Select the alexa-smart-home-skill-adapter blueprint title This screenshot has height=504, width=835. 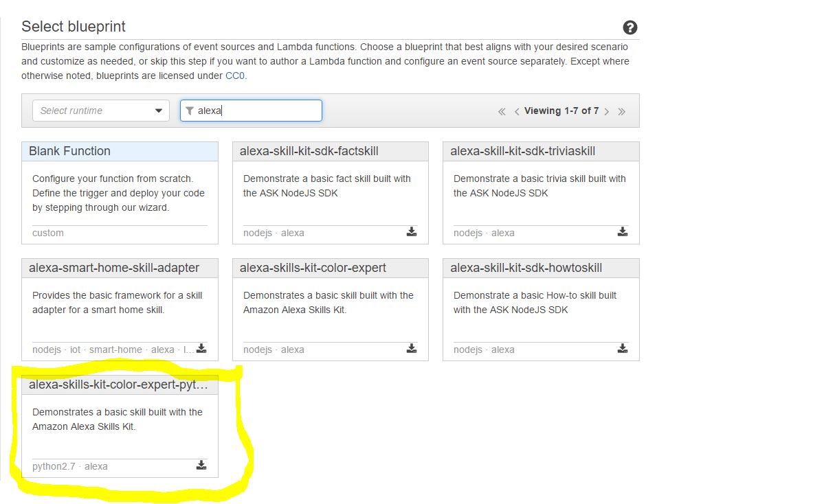(x=114, y=268)
